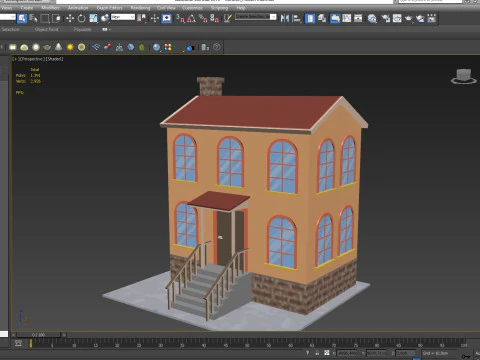Switch to Object Paint ribbon tab
Screen dimensions: 480x360
click(46, 29)
